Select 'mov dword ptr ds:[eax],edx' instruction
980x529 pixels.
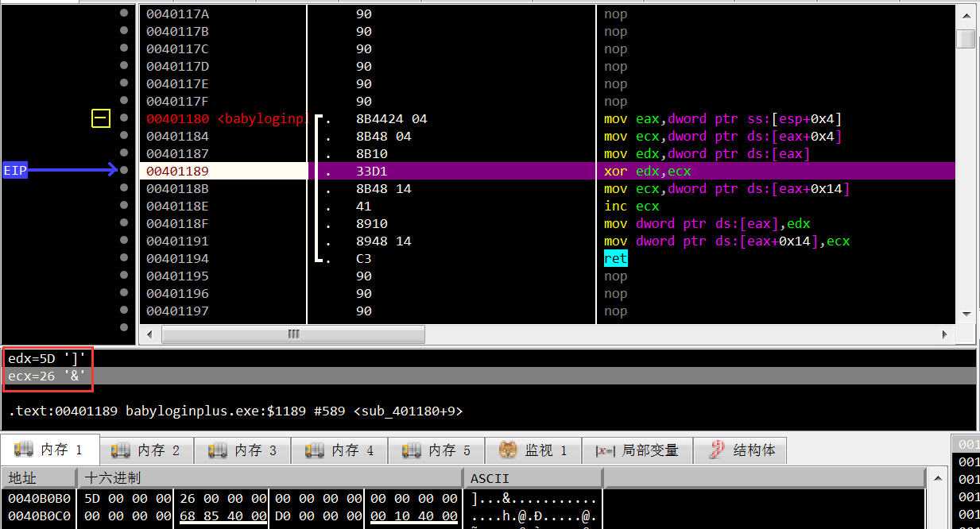click(707, 223)
